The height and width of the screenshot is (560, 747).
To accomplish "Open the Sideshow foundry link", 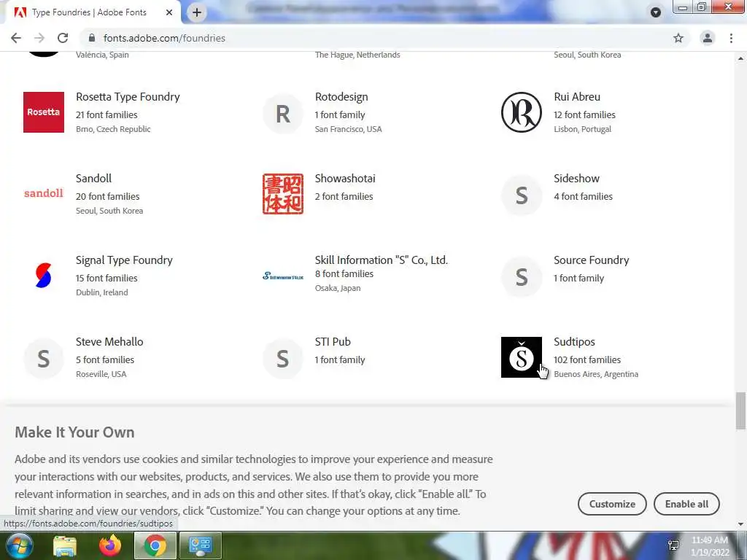I will 576,179.
